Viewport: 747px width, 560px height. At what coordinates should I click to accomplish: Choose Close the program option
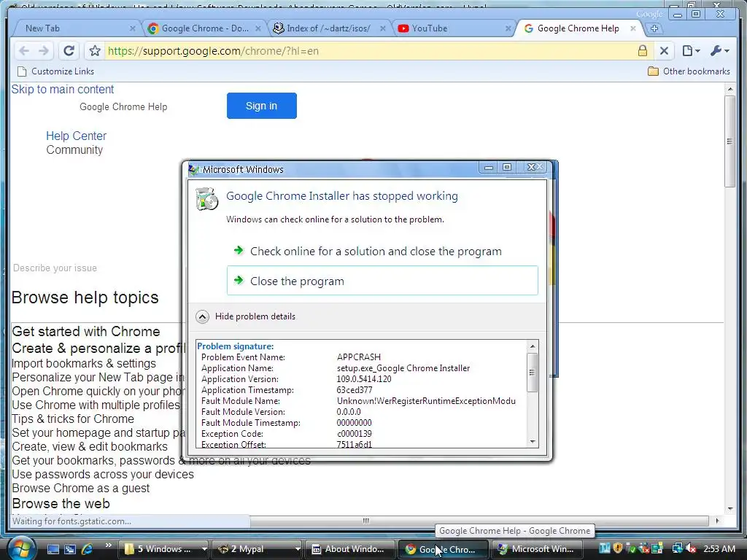click(382, 281)
